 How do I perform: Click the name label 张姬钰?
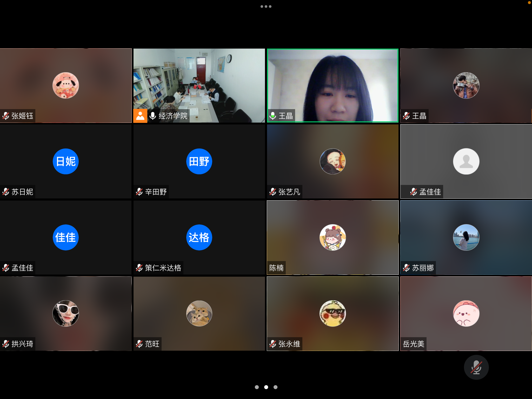click(22, 116)
